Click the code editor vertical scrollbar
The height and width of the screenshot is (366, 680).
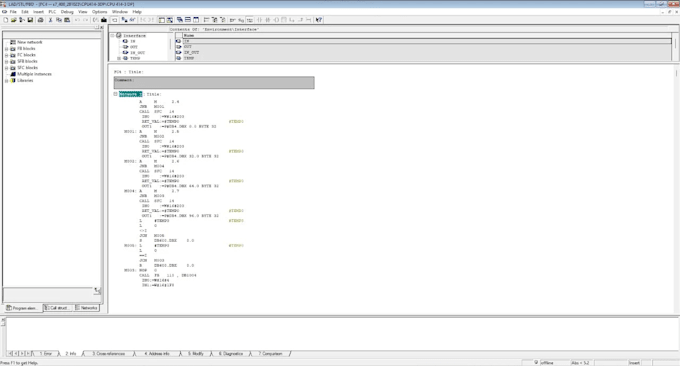click(x=677, y=189)
